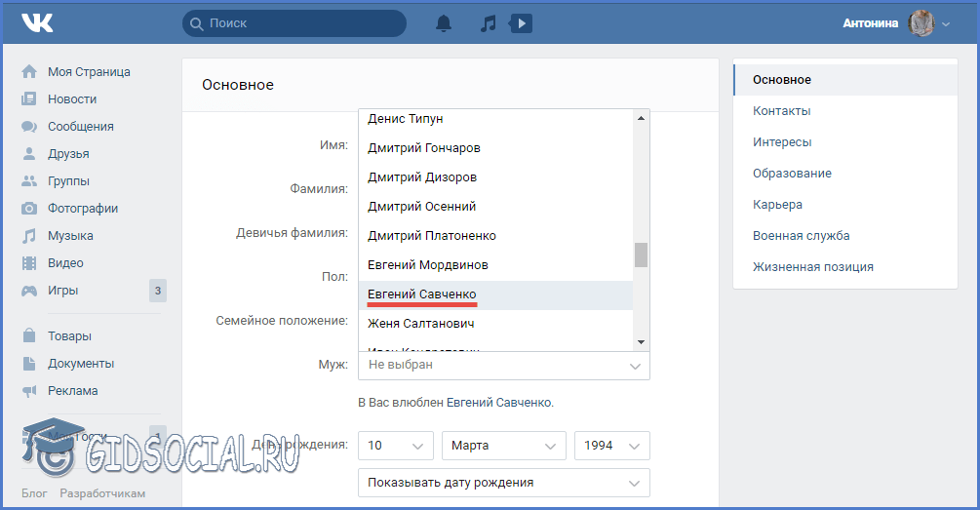Click the Friends icon in sidebar
980x510 pixels.
coord(29,154)
